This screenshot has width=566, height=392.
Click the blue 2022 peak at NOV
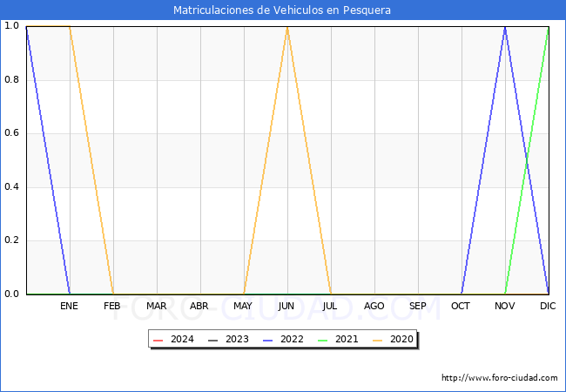coord(505,27)
